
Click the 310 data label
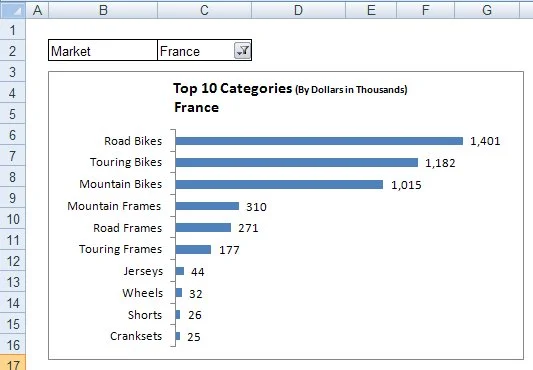pos(256,207)
